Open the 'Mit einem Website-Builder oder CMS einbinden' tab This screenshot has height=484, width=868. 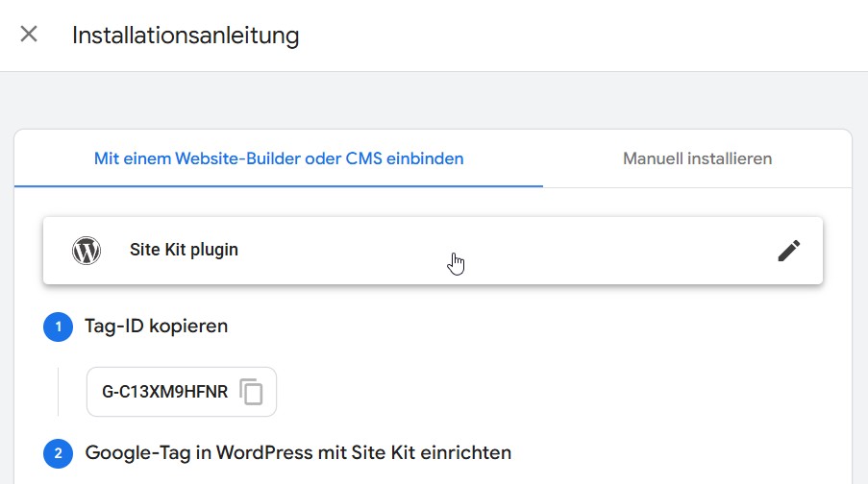[279, 158]
